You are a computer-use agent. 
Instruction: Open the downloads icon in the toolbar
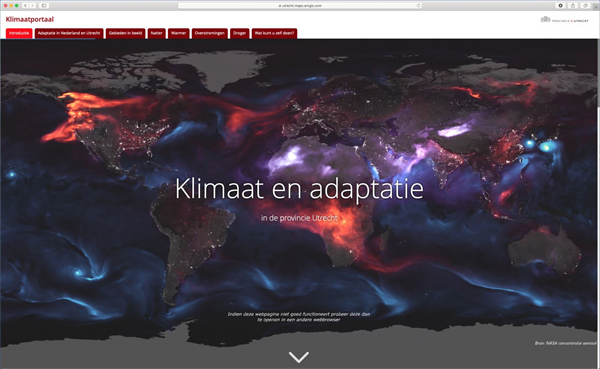[561, 5]
